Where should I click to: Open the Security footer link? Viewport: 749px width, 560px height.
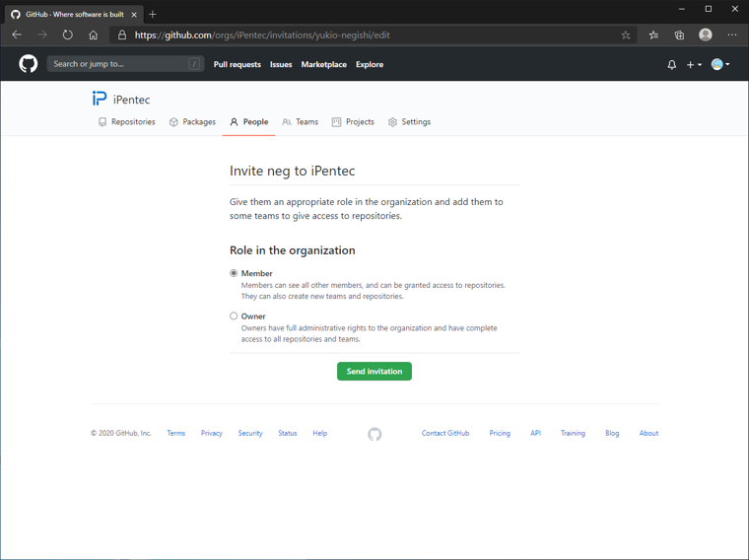pyautogui.click(x=250, y=433)
